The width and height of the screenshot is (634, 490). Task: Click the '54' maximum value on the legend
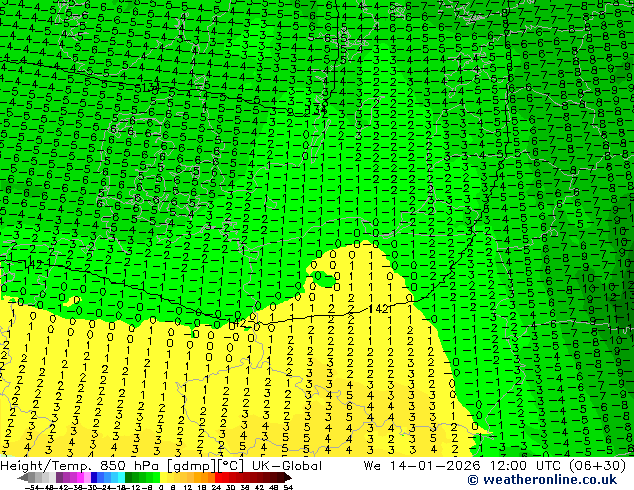click(x=288, y=487)
